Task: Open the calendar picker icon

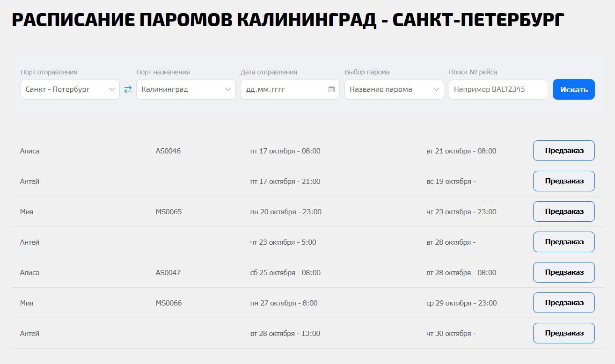Action: [331, 89]
